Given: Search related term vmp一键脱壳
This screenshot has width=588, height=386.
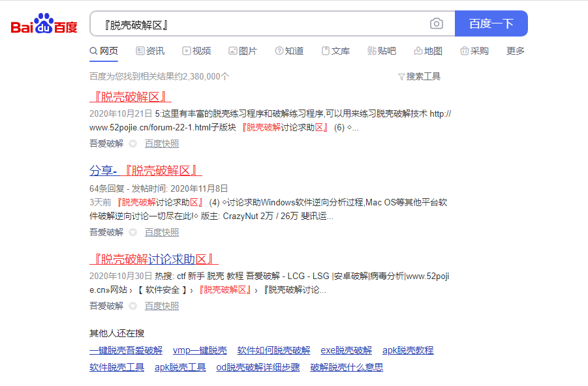Looking at the screenshot, I should [200, 350].
